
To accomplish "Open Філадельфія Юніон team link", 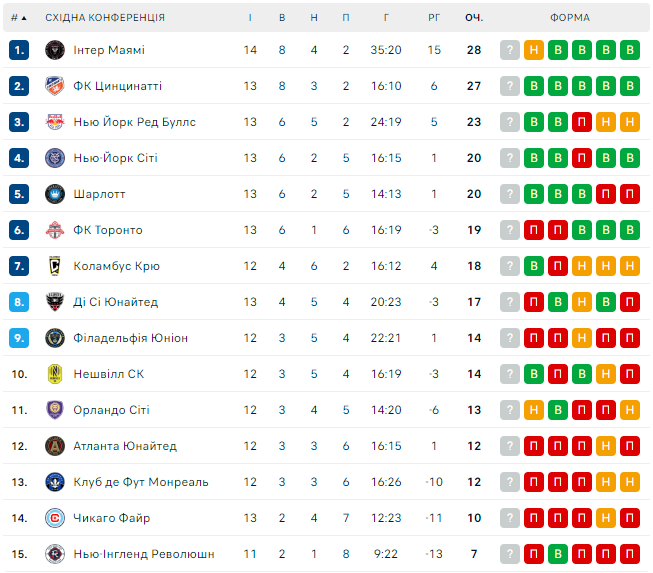I will pyautogui.click(x=130, y=338).
